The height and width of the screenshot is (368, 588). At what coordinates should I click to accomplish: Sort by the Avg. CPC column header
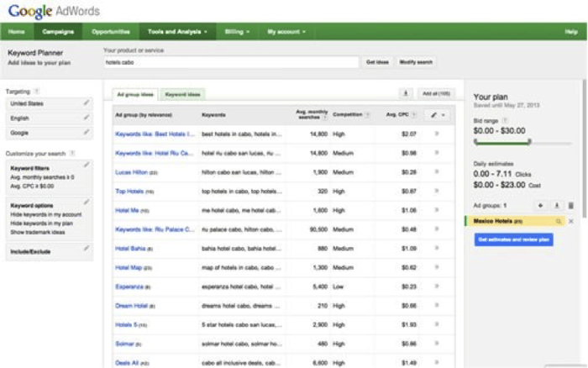pyautogui.click(x=397, y=114)
